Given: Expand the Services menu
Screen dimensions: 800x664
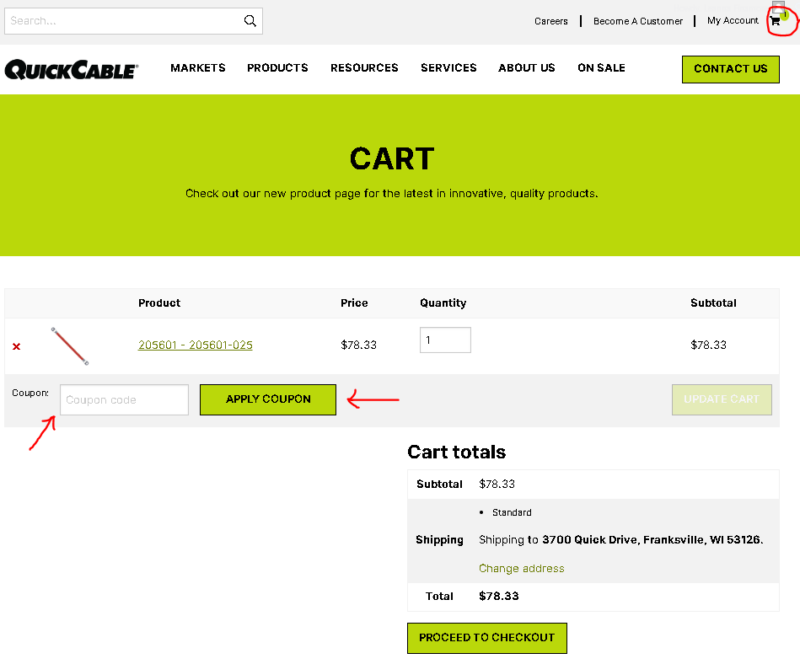Looking at the screenshot, I should tap(448, 68).
